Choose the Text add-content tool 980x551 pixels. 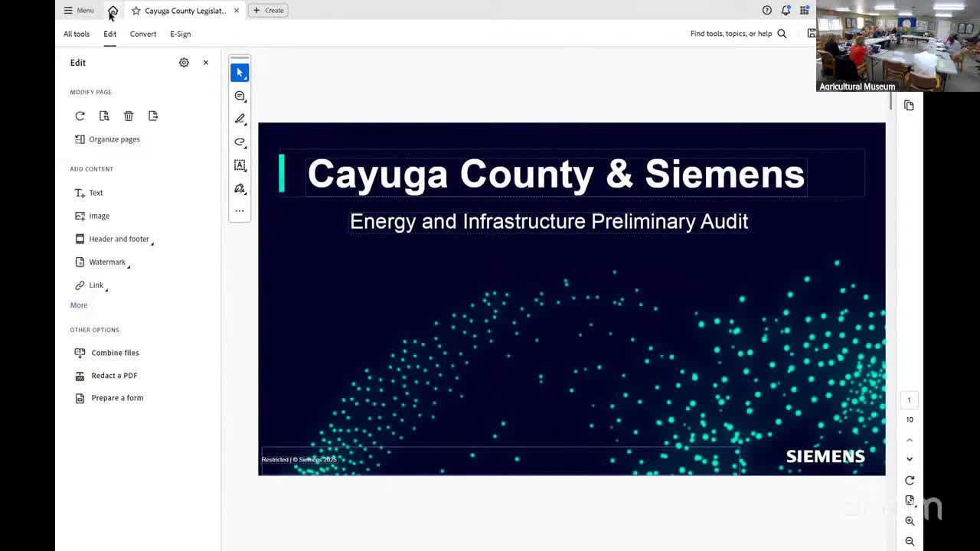point(89,193)
